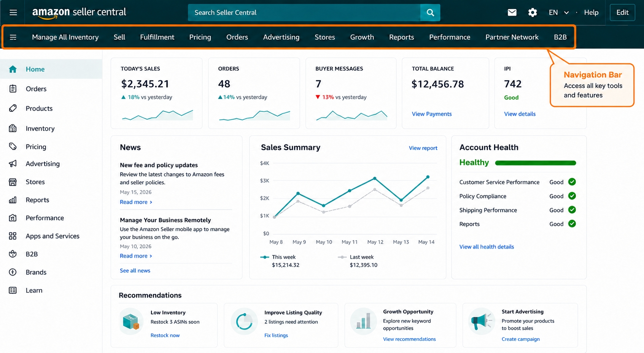This screenshot has width=644, height=353.
Task: Click the Stores storefront icon in sidebar
Action: (13, 182)
